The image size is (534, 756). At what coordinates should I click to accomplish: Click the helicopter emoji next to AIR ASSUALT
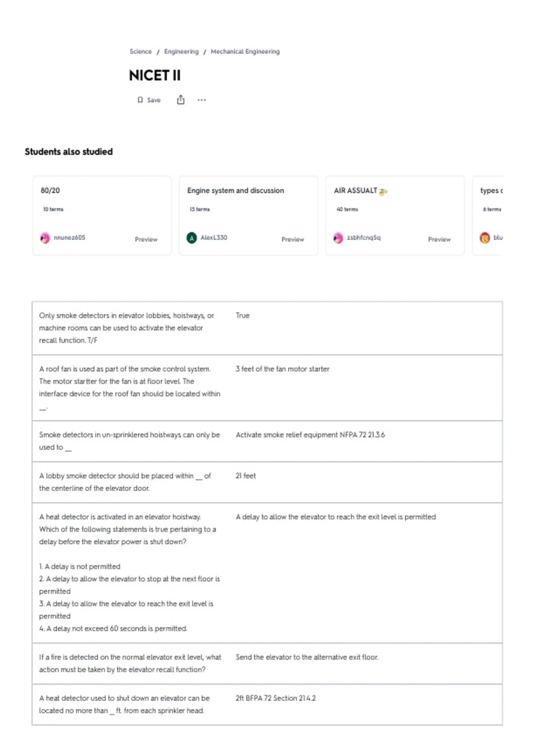(x=383, y=191)
